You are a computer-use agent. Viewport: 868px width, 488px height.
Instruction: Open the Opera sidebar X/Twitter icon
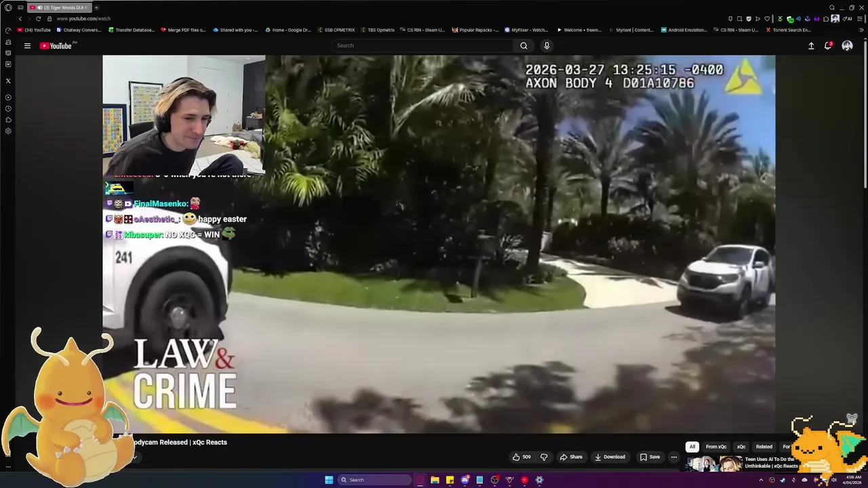pos(8,81)
